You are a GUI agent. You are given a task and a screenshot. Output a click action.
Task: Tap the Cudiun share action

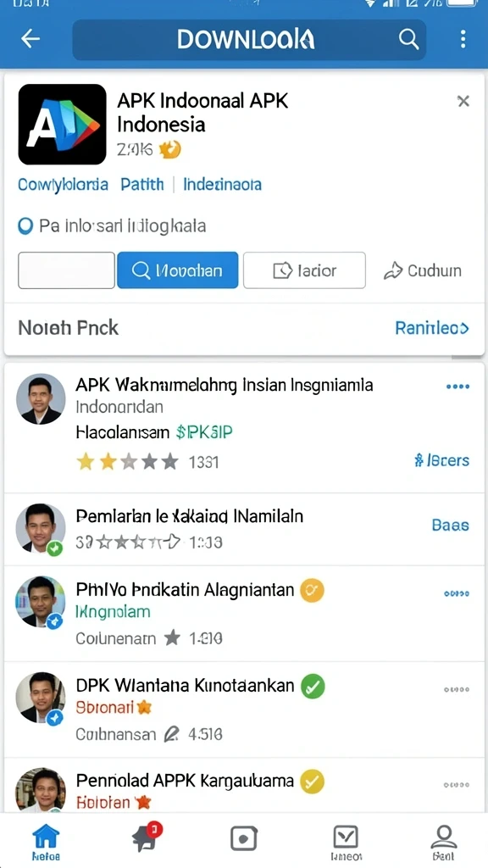(422, 270)
